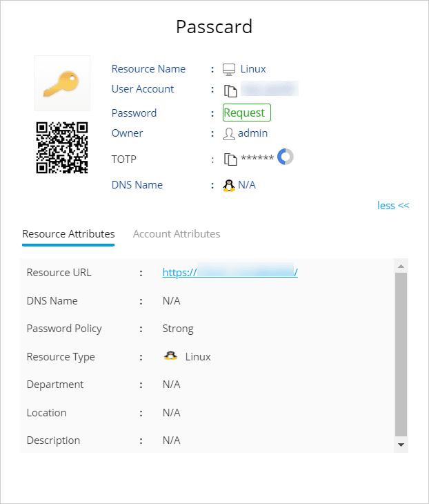
Task: Open the Resource URL https link
Action: (230, 273)
